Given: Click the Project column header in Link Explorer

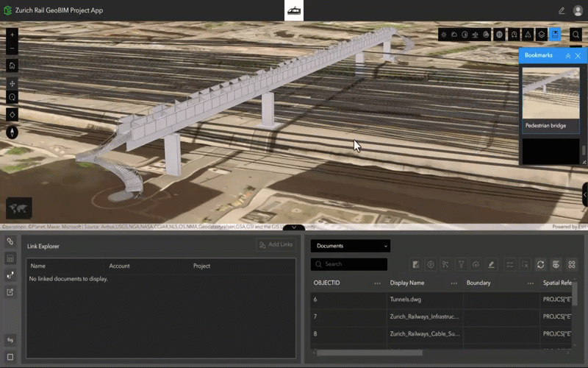Looking at the screenshot, I should (x=201, y=266).
